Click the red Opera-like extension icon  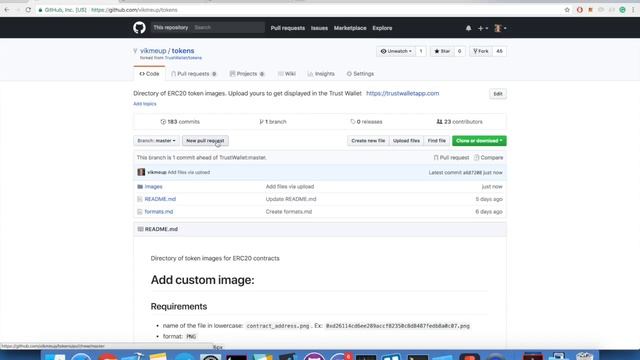coord(579,10)
